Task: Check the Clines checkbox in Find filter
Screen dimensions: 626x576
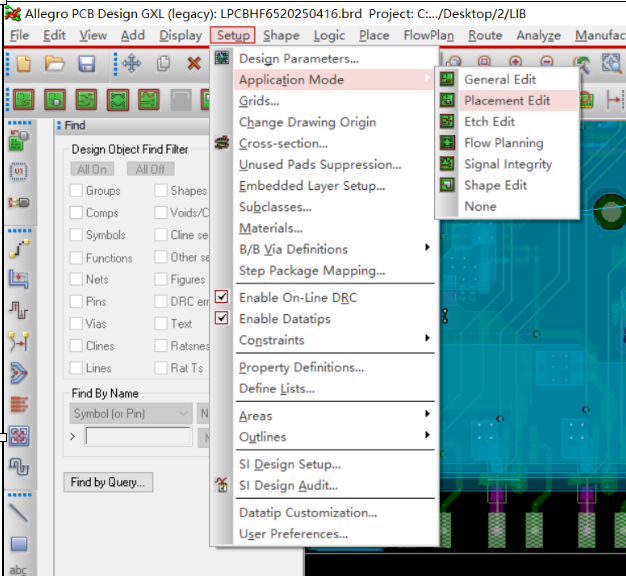Action: tap(76, 346)
